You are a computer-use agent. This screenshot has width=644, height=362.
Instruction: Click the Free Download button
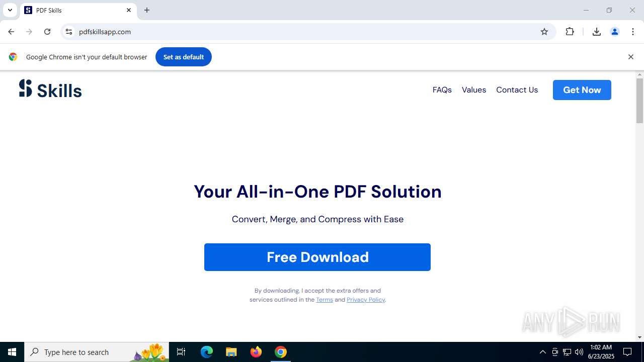pyautogui.click(x=317, y=257)
